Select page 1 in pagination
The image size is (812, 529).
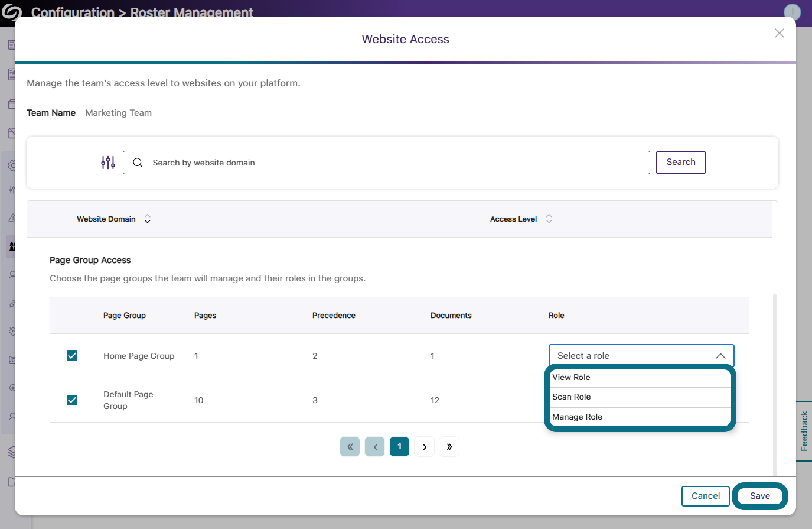click(x=399, y=447)
